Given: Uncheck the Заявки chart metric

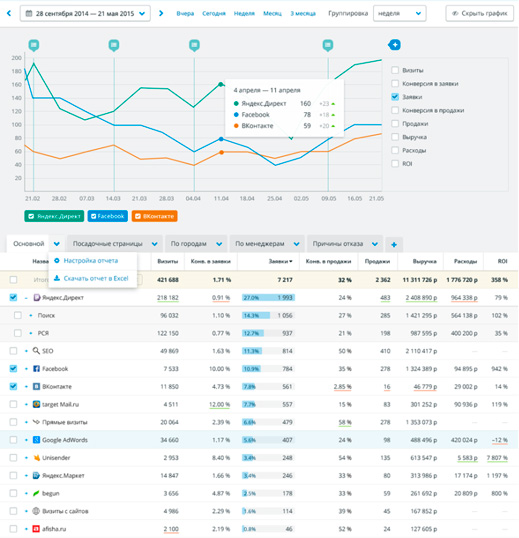Looking at the screenshot, I should pyautogui.click(x=395, y=97).
